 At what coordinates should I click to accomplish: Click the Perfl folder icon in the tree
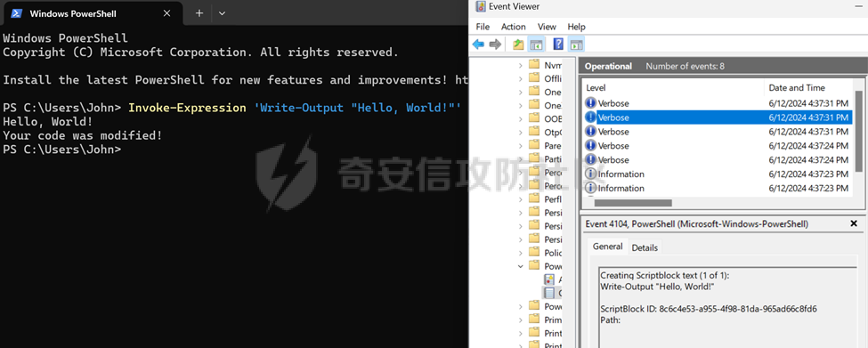(534, 198)
